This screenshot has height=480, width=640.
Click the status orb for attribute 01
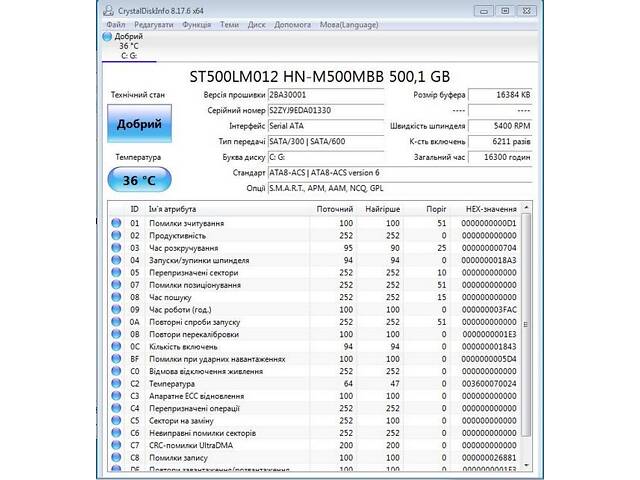tap(116, 223)
